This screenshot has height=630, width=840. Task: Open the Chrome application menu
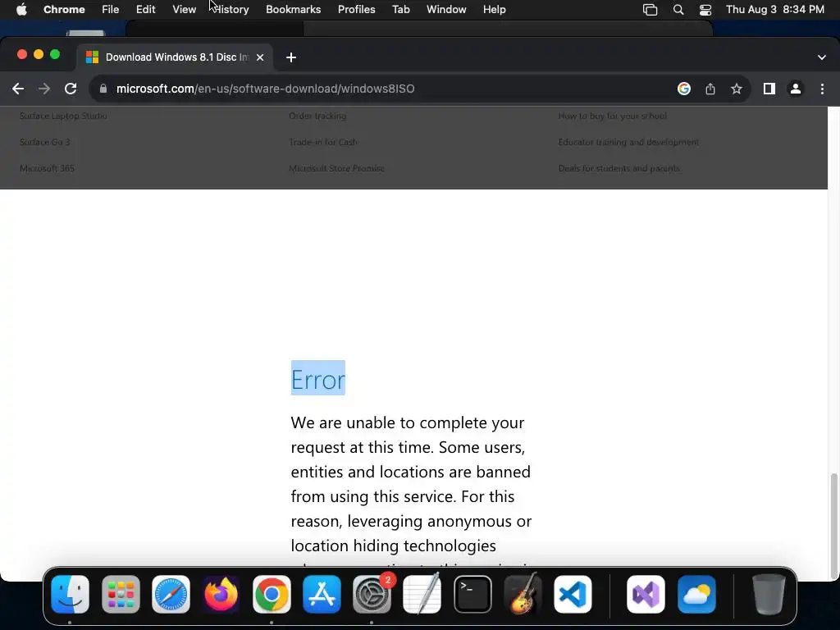click(64, 10)
